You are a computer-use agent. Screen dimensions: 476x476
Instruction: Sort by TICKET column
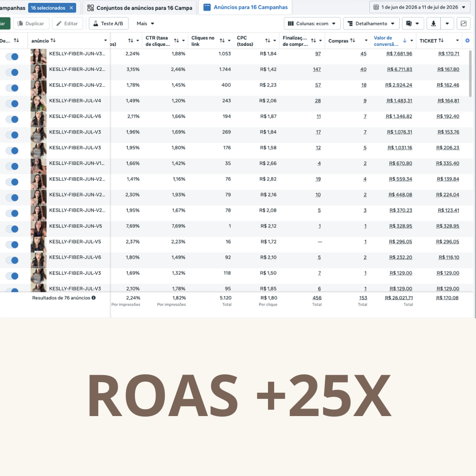click(x=441, y=41)
